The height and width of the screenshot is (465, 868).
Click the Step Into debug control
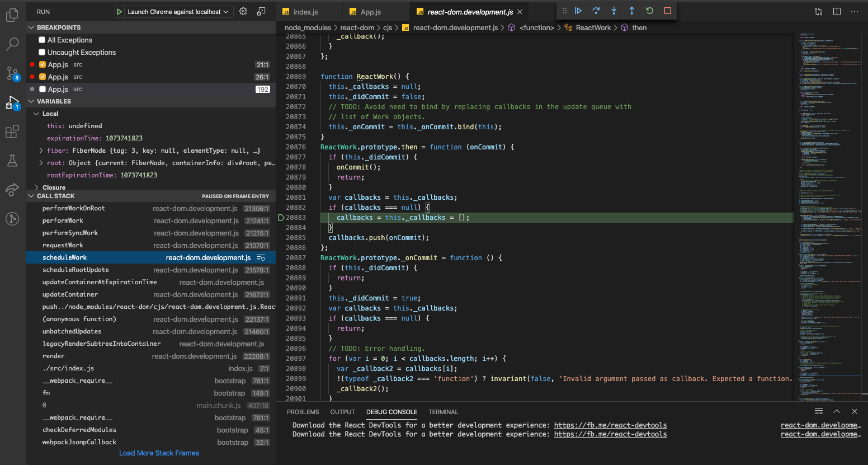tap(613, 10)
